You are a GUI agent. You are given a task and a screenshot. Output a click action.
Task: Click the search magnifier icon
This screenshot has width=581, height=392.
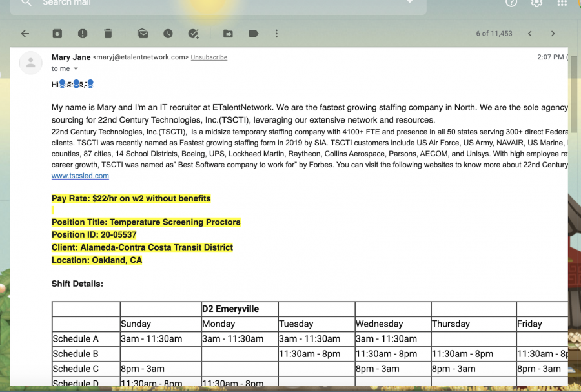click(26, 3)
